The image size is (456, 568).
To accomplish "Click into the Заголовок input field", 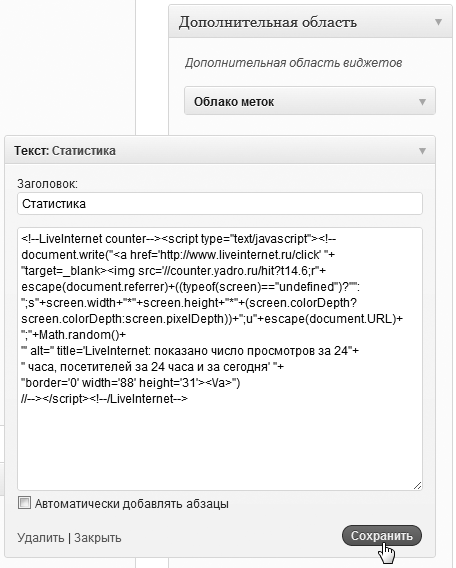I will tap(220, 204).
